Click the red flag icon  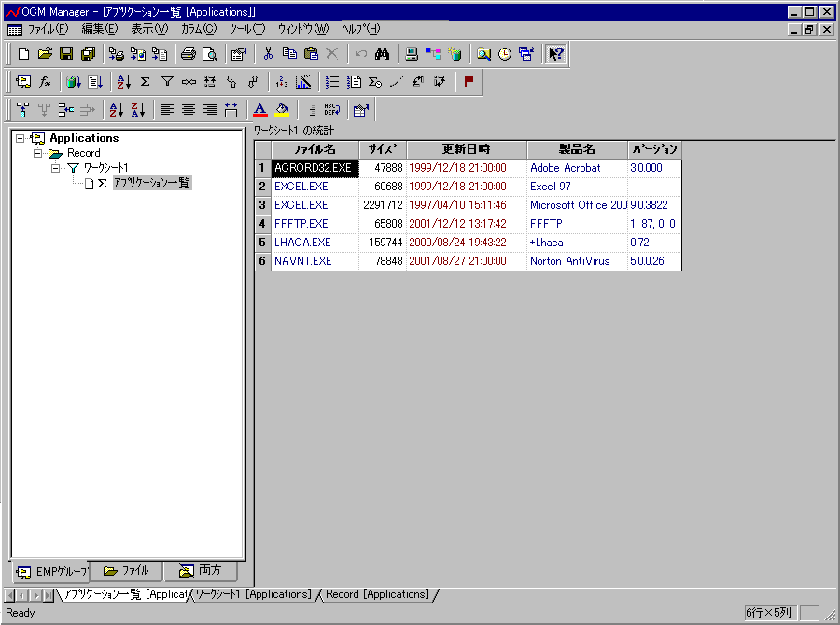(x=469, y=81)
